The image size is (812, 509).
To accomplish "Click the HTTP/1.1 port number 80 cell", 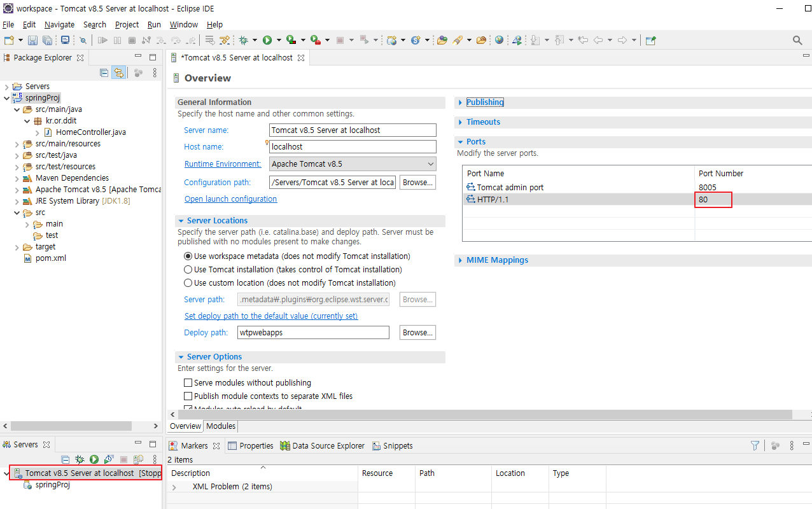I will pos(713,200).
